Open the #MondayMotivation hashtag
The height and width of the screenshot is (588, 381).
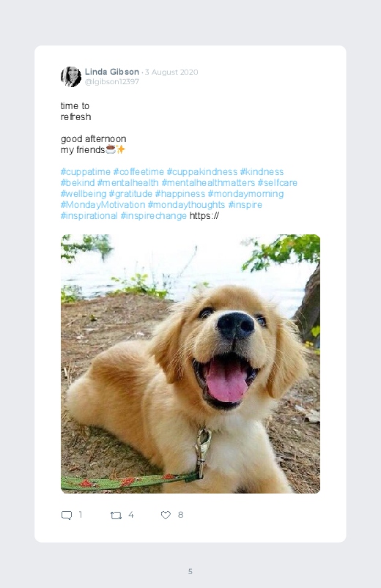(103, 205)
